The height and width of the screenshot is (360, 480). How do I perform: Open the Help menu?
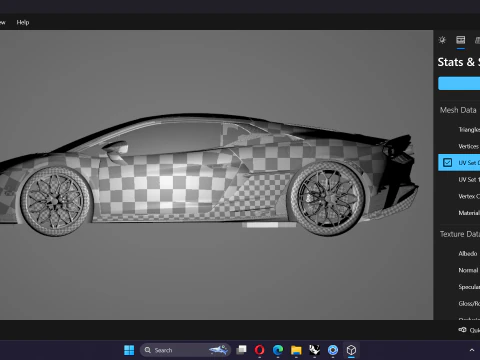(23, 22)
